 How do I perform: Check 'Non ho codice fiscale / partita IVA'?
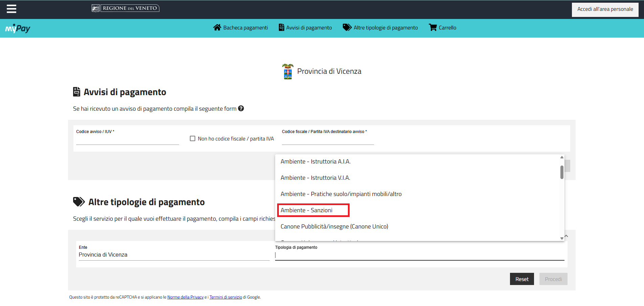pyautogui.click(x=193, y=138)
